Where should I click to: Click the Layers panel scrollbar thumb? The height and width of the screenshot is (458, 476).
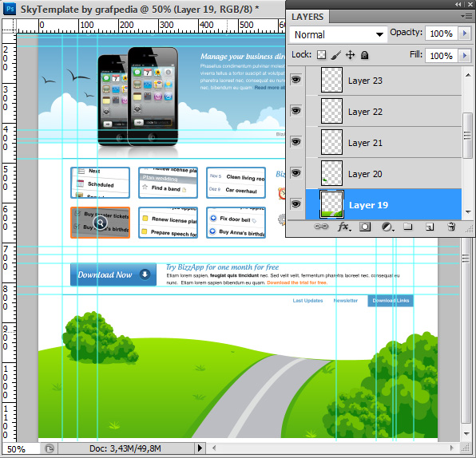[467, 136]
